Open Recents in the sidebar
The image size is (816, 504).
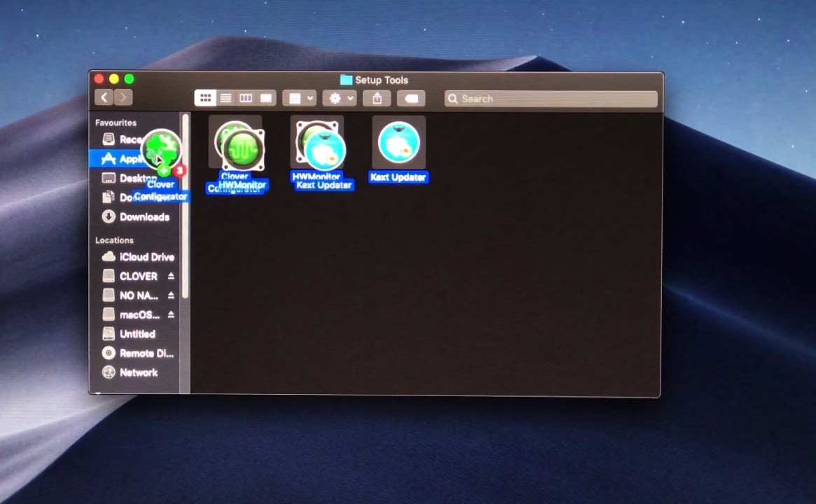(134, 139)
